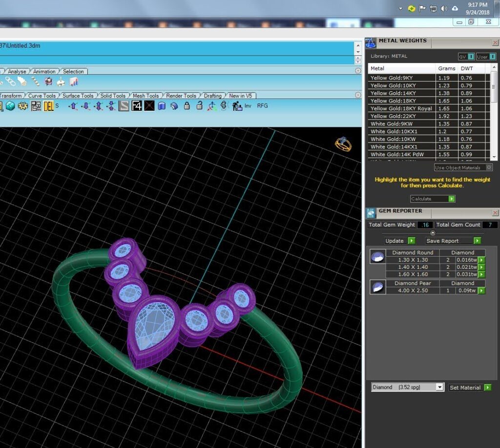Click the small S toolbar item after DEL
Image resolution: width=500 pixels, height=448 pixels.
(x=57, y=105)
